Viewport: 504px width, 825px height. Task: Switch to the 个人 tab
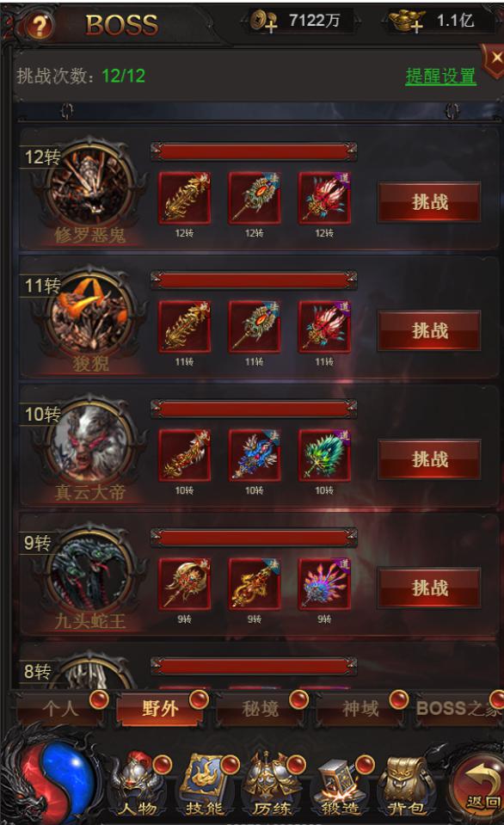click(x=60, y=709)
